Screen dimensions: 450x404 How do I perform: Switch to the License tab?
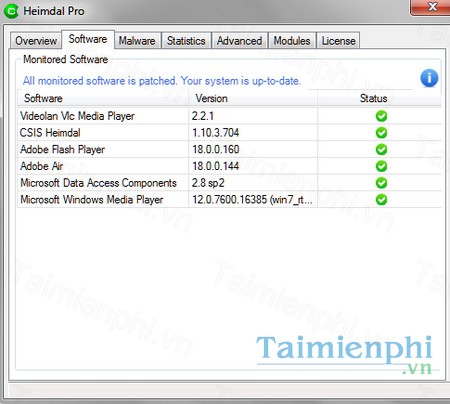338,41
